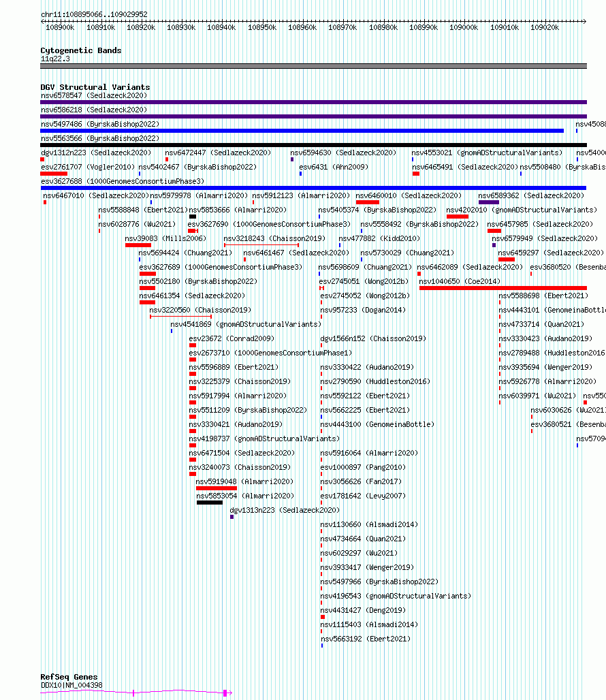Select nsv4431427 (Deng2019) label
606x700 pixels.
pos(363,610)
